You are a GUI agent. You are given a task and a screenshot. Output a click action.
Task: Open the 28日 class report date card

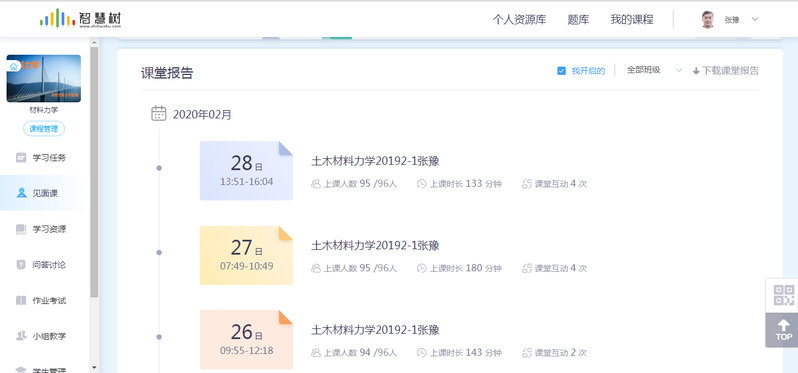pyautogui.click(x=246, y=170)
